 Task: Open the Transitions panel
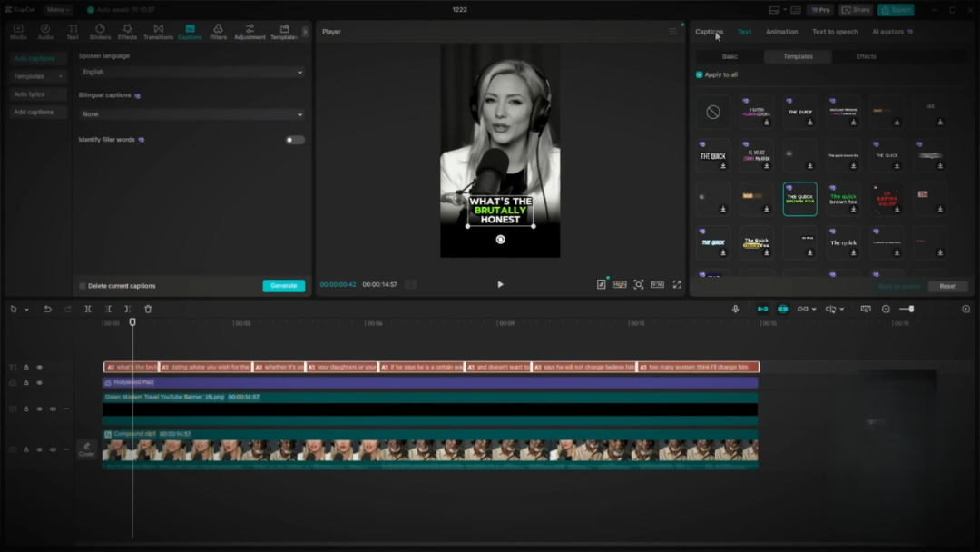click(x=158, y=32)
